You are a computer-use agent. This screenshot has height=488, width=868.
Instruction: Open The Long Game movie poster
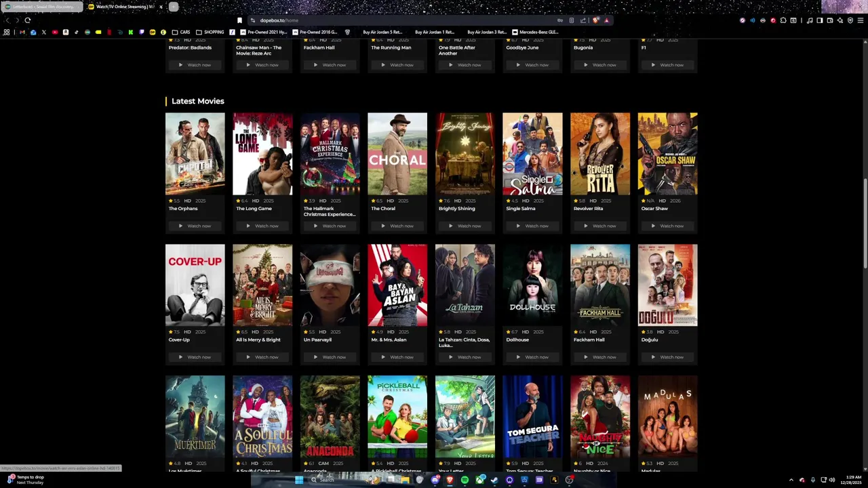[x=262, y=154]
